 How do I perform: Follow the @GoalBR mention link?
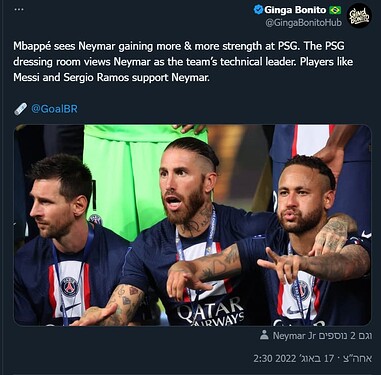tap(54, 109)
